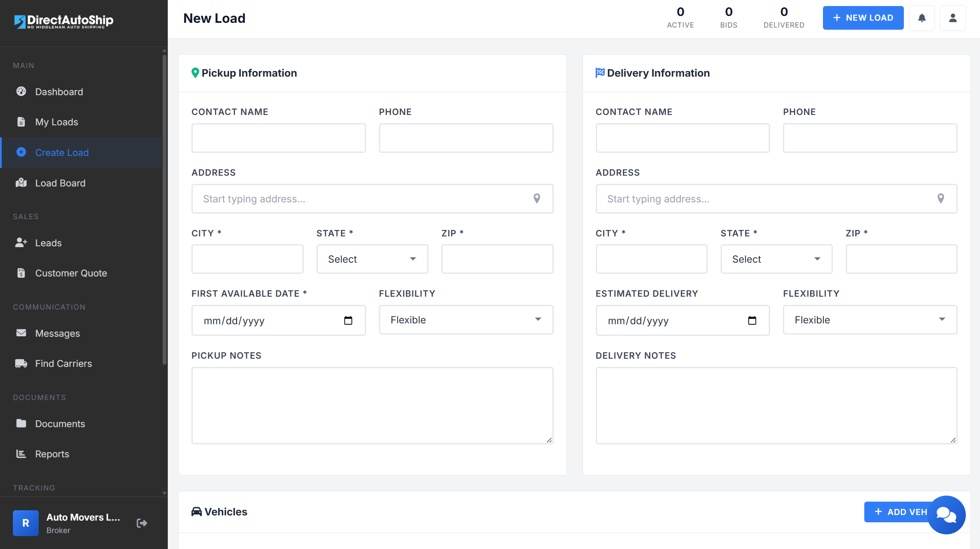This screenshot has height=549, width=980.
Task: Click the delivery address location pin icon
Action: 940,199
